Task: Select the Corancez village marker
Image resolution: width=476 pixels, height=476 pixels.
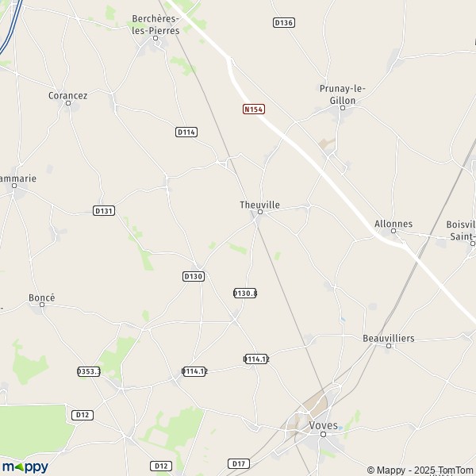Action: pyautogui.click(x=68, y=103)
